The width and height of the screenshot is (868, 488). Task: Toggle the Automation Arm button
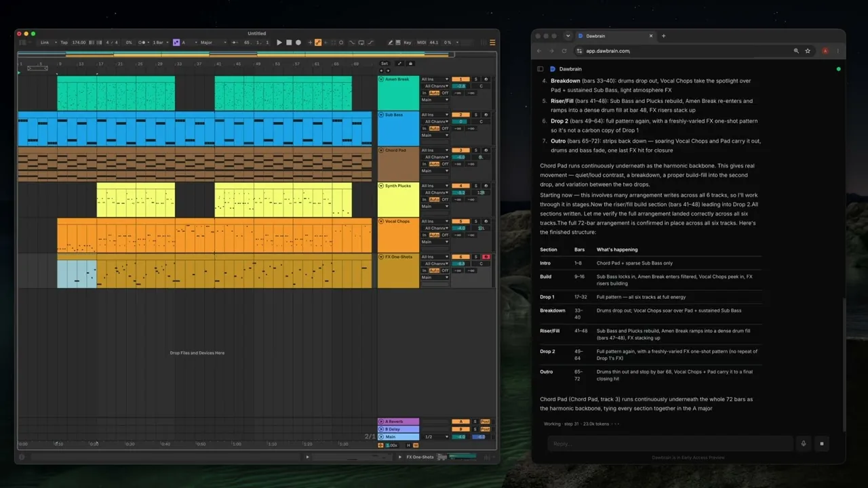point(318,42)
